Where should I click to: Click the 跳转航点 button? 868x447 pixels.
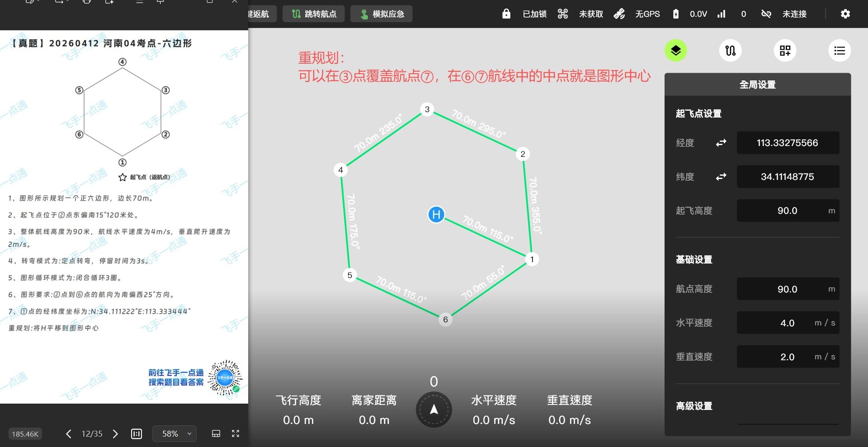(314, 14)
